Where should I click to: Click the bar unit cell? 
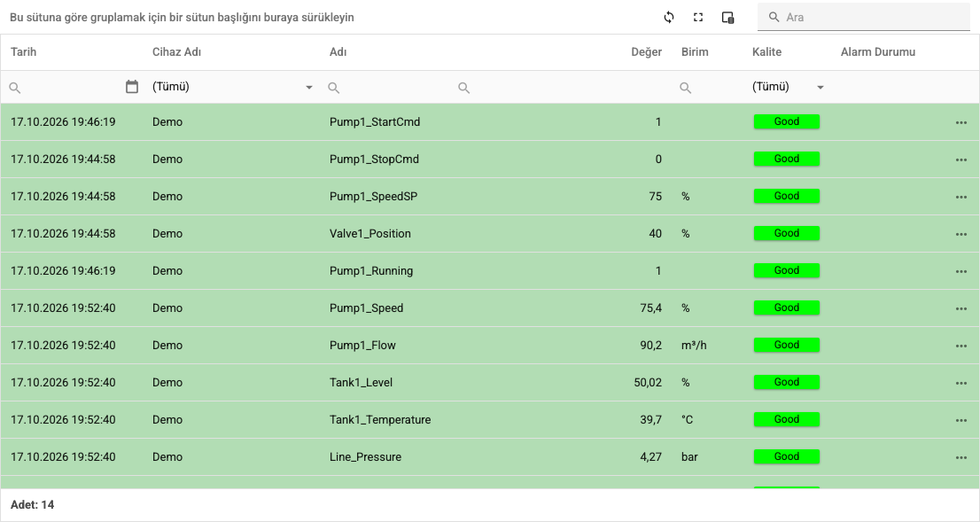click(x=689, y=457)
